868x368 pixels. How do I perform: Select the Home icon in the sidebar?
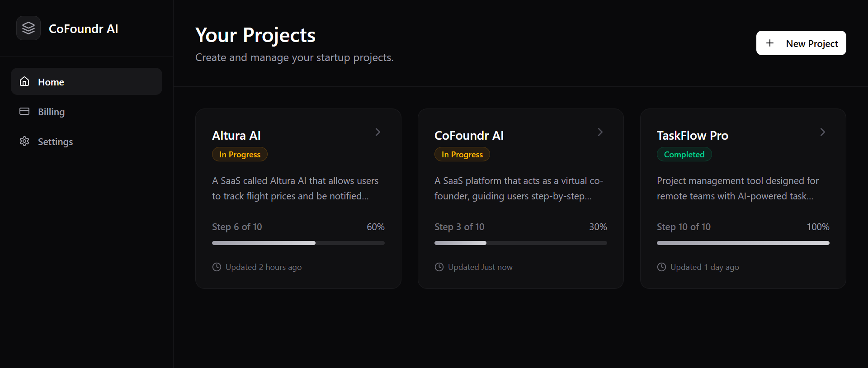pyautogui.click(x=24, y=82)
